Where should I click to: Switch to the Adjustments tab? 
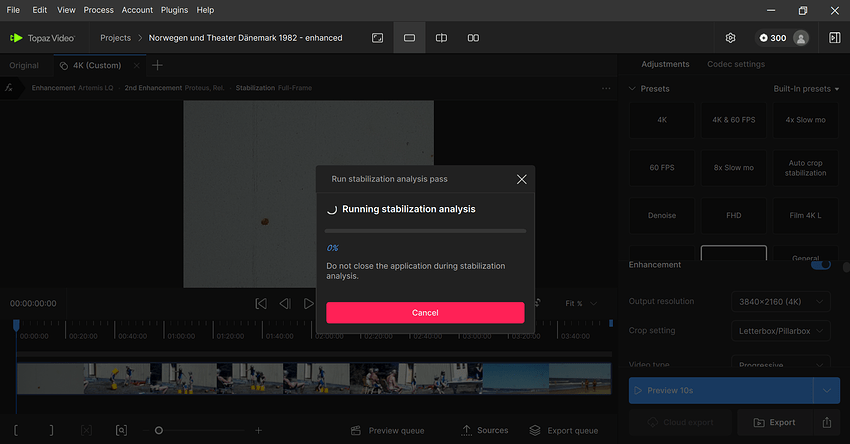coord(665,64)
